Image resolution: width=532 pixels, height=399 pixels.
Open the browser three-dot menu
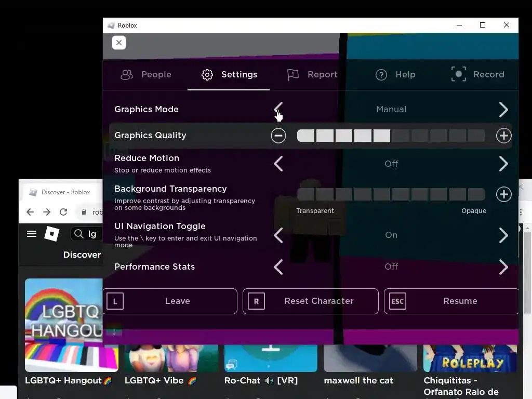521,212
